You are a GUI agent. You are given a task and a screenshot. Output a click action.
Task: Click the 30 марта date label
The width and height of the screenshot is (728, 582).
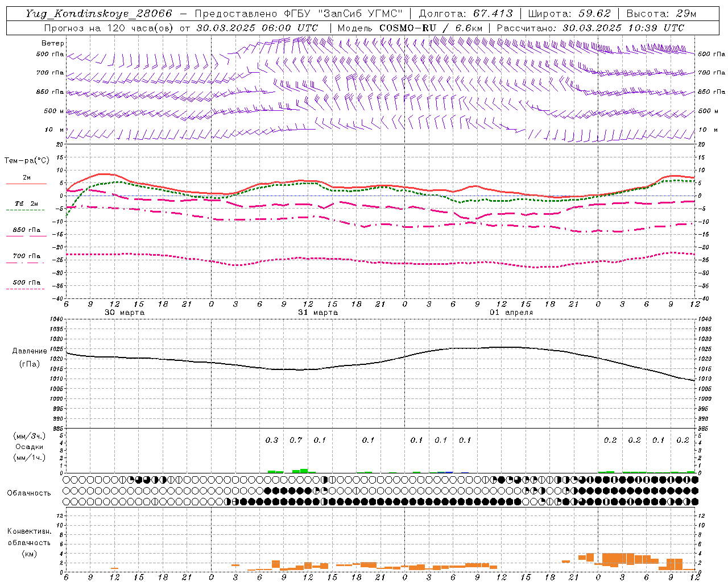(x=125, y=313)
